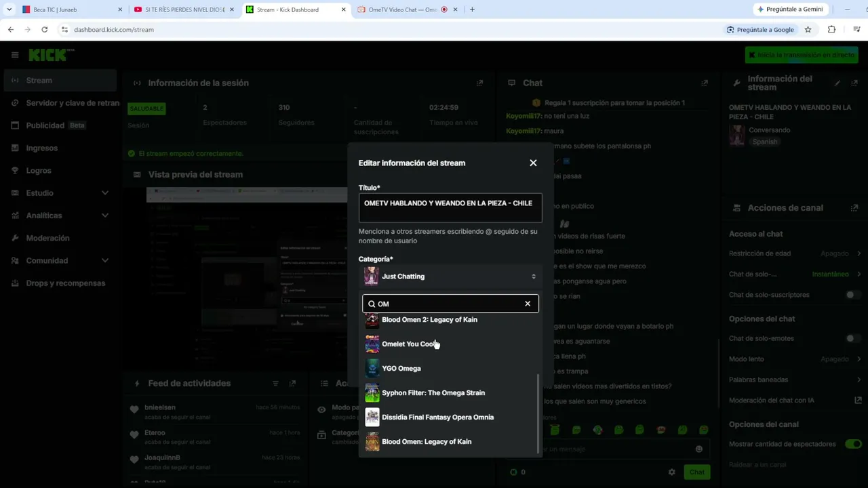Open the Kick logo home link
This screenshot has width=868, height=488.
51,55
